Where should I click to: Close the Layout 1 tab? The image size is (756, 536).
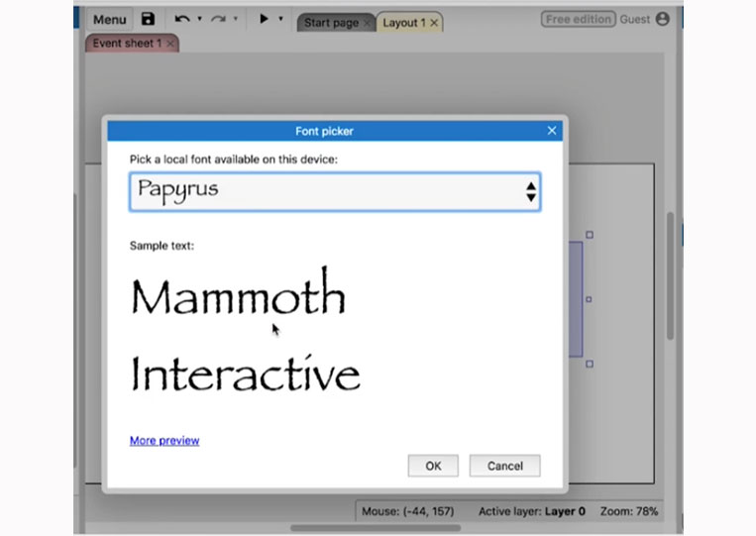[x=434, y=23]
